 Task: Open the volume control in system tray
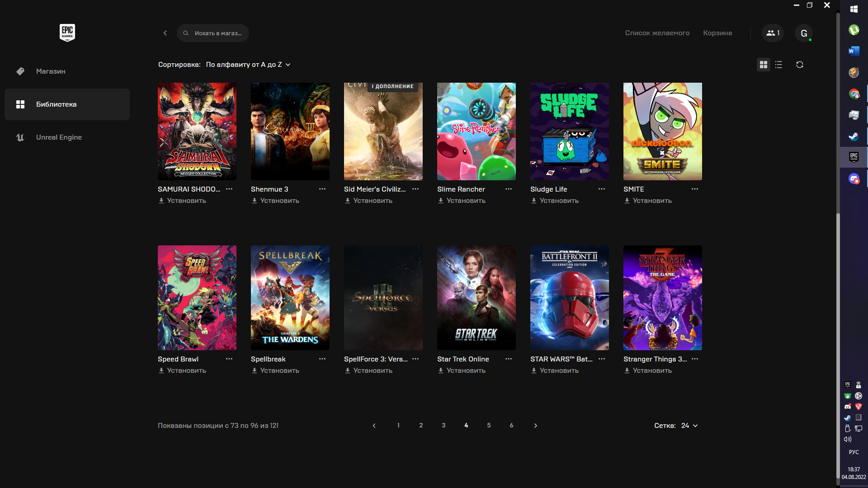coord(848,439)
